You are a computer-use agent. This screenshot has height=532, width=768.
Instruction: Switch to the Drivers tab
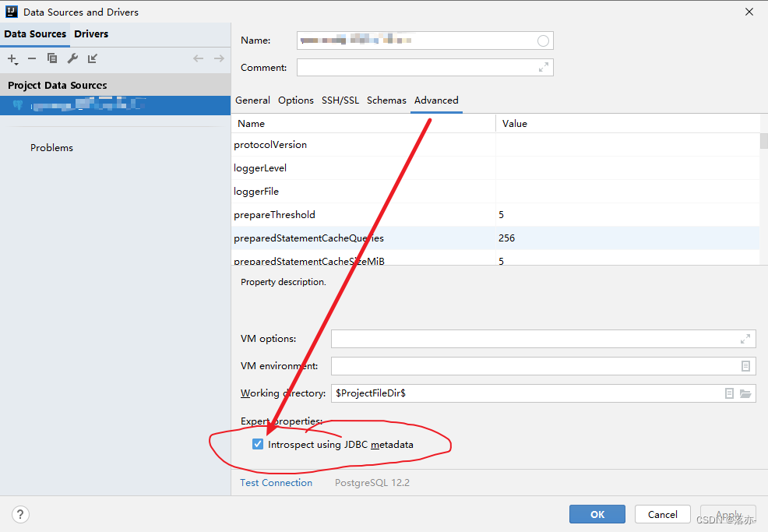[91, 33]
